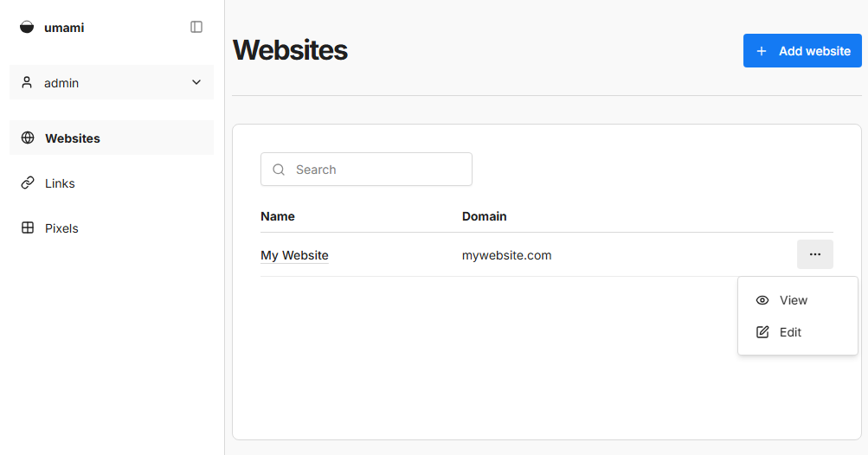The width and height of the screenshot is (868, 455).
Task: Click the eye icon beside View
Action: pyautogui.click(x=762, y=300)
